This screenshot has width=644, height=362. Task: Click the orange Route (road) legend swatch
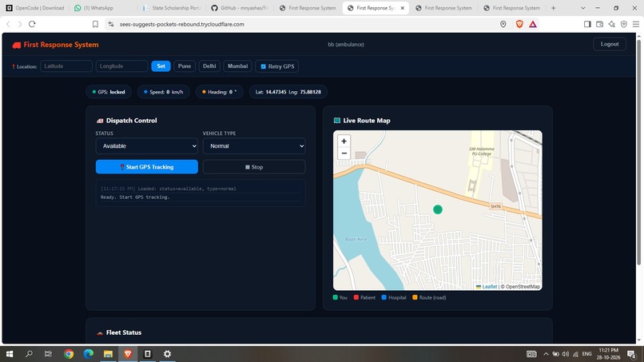tap(415, 297)
